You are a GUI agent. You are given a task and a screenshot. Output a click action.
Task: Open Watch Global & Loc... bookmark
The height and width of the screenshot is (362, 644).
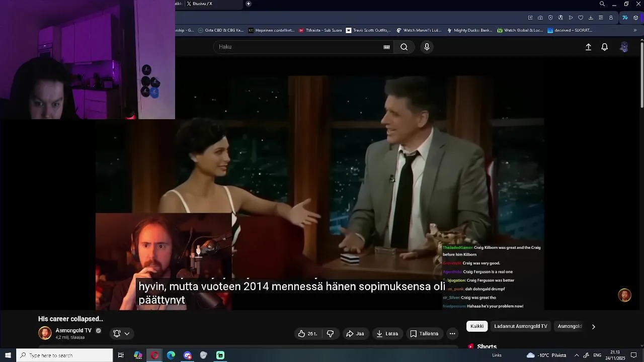click(520, 30)
